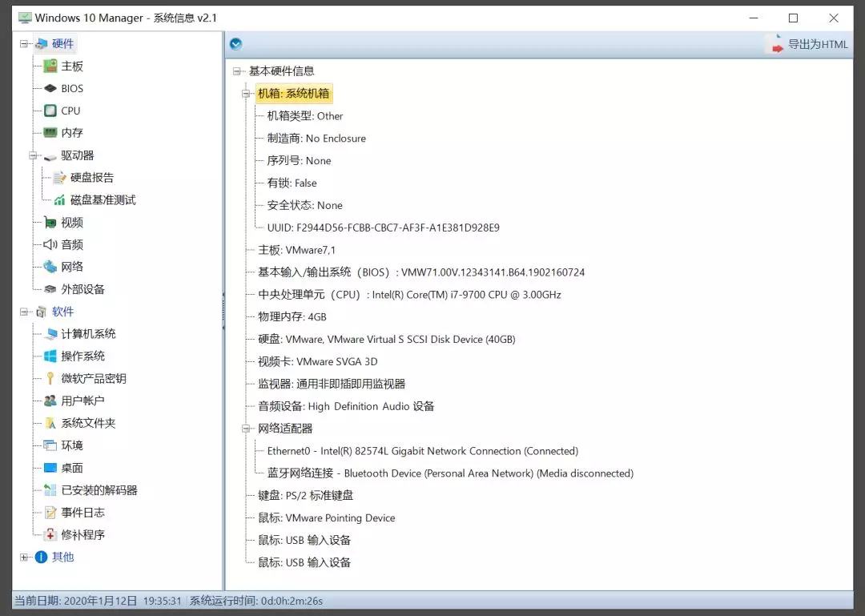Select the UUID F2944D56 row

tap(384, 227)
